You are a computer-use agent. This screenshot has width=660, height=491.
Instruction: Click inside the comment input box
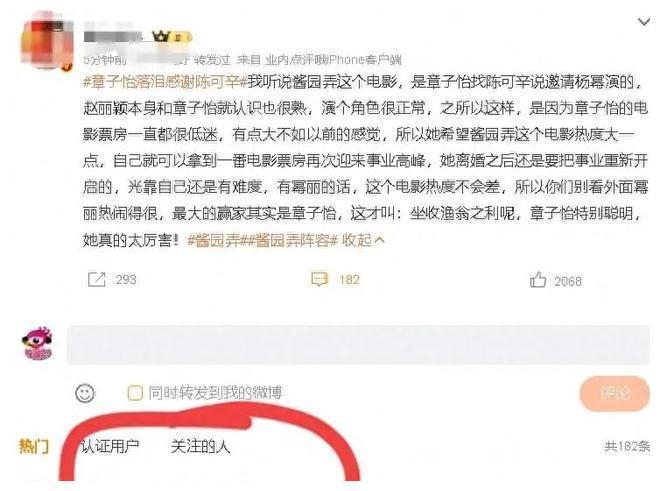[358, 344]
